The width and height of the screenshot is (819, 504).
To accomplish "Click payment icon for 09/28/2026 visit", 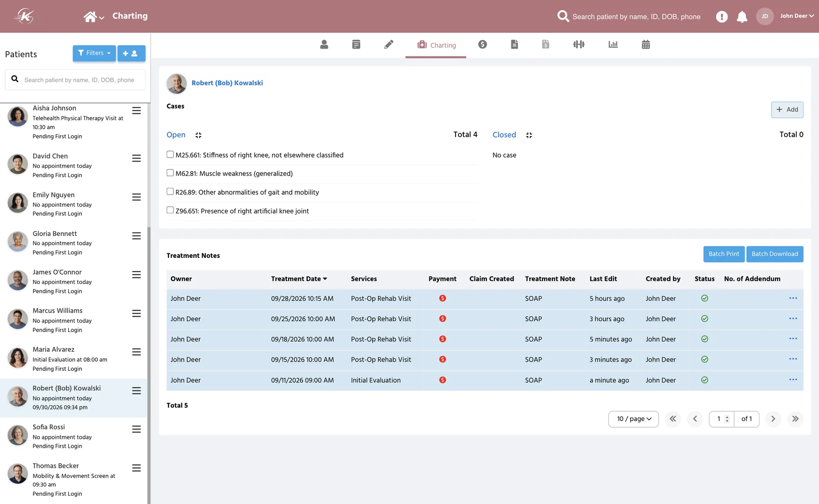I will 443,298.
